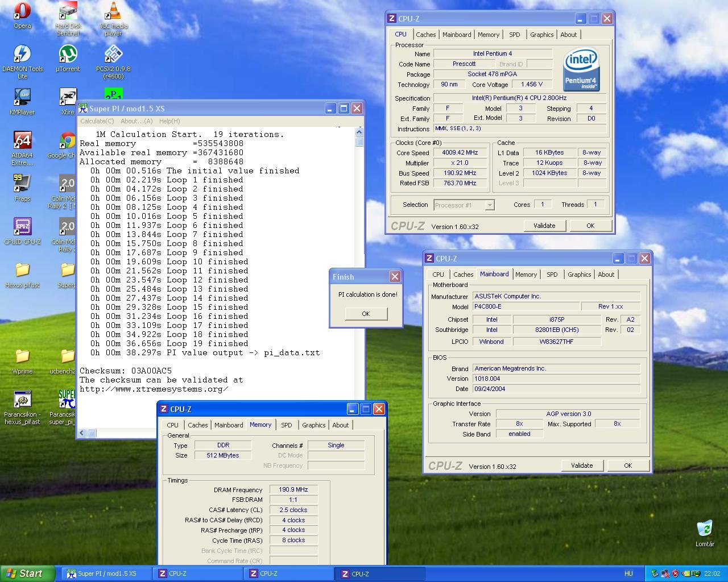Launch KMPlayer desktop shortcut

pyautogui.click(x=22, y=102)
